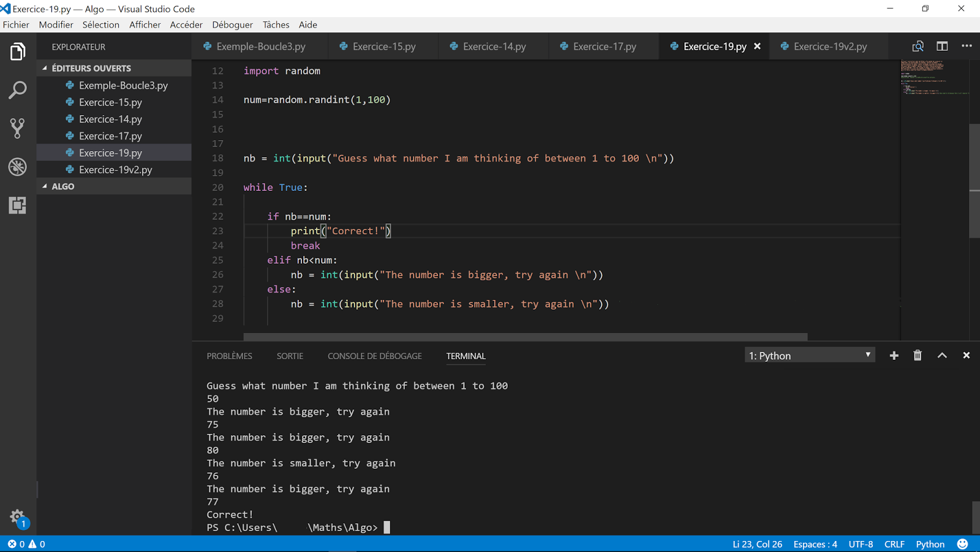The width and height of the screenshot is (980, 552).
Task: Open a new terminal with the plus icon
Action: (x=894, y=355)
